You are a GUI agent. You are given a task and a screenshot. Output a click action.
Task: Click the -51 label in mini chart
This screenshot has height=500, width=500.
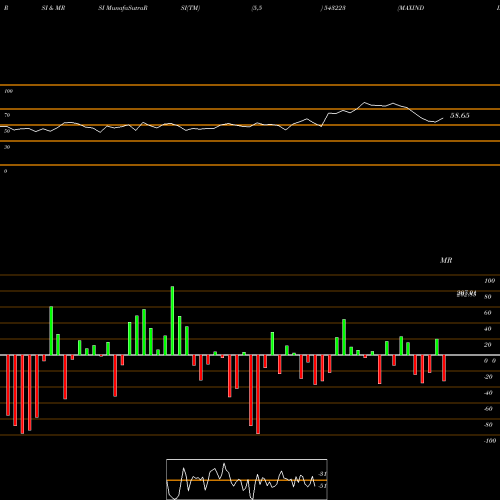click(322, 486)
